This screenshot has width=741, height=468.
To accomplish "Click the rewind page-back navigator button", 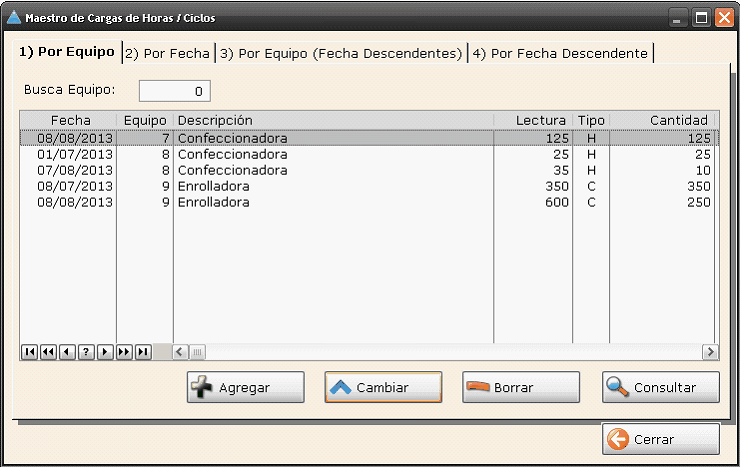I will tap(48, 352).
